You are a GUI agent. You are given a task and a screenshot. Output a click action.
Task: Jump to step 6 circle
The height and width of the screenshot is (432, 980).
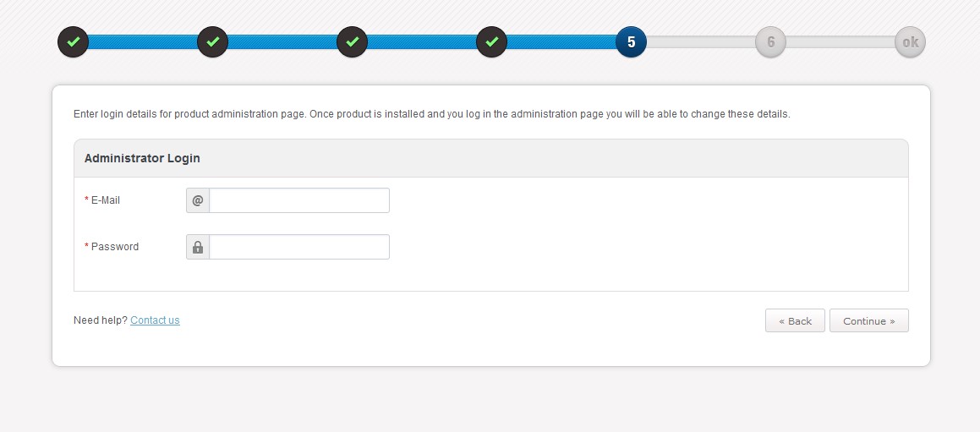tap(770, 42)
